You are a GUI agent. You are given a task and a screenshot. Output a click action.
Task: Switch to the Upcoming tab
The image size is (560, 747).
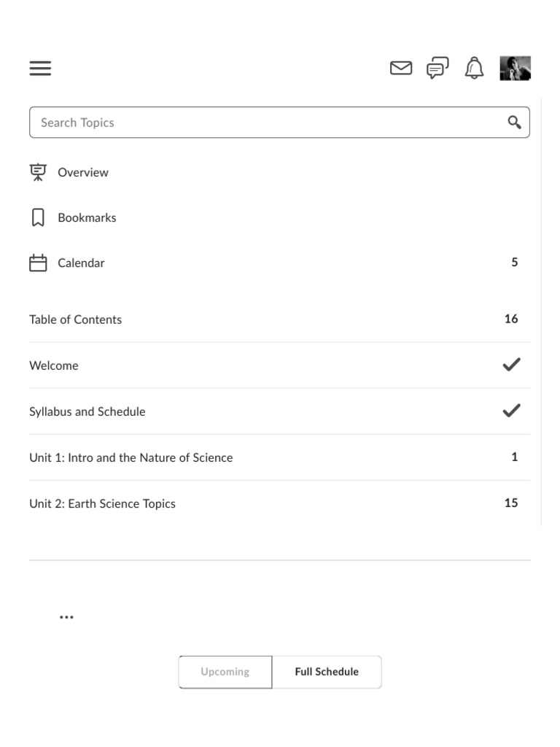coord(225,672)
